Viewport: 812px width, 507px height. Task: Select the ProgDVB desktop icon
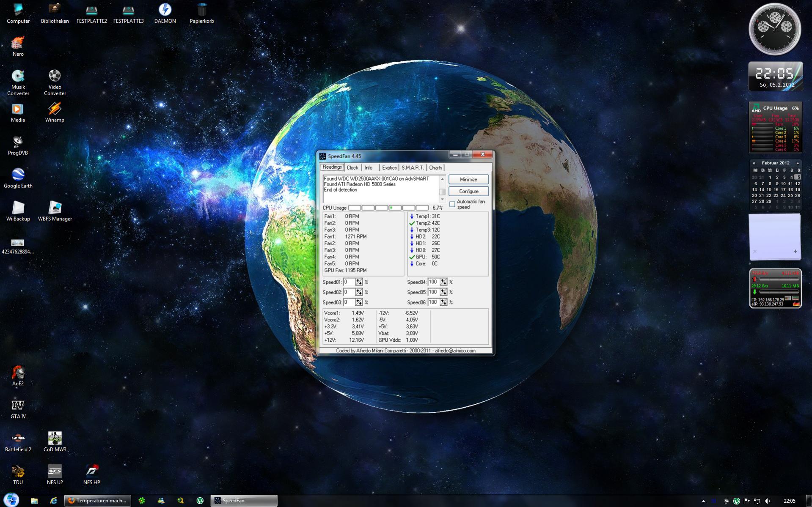pos(18,142)
